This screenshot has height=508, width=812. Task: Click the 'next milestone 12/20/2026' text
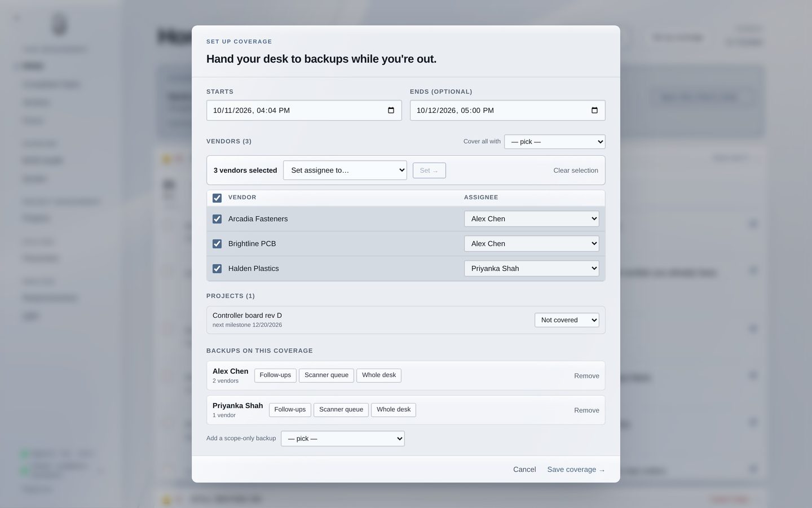coord(247,325)
